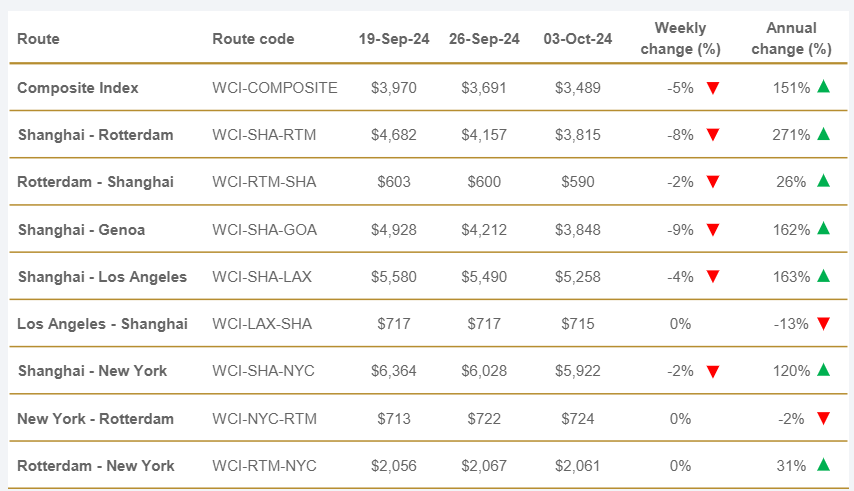Click route code WCI-NYC-RTM
The width and height of the screenshot is (854, 491).
tap(264, 419)
